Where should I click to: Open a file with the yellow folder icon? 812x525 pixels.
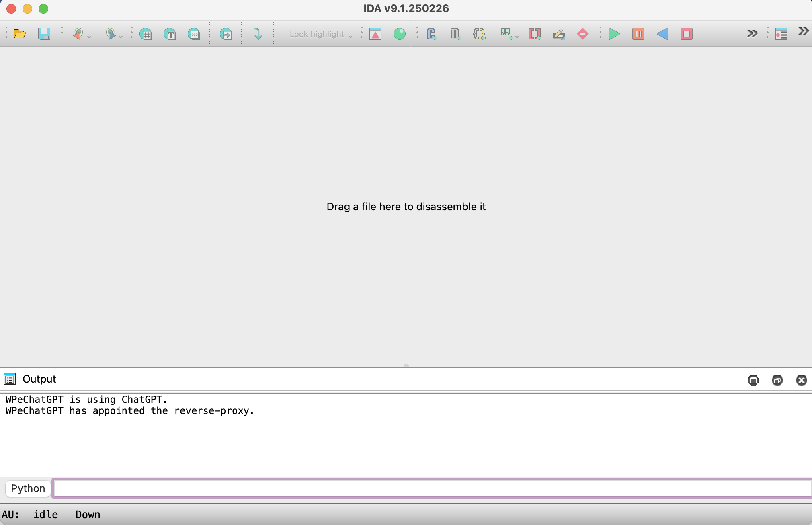pyautogui.click(x=20, y=34)
